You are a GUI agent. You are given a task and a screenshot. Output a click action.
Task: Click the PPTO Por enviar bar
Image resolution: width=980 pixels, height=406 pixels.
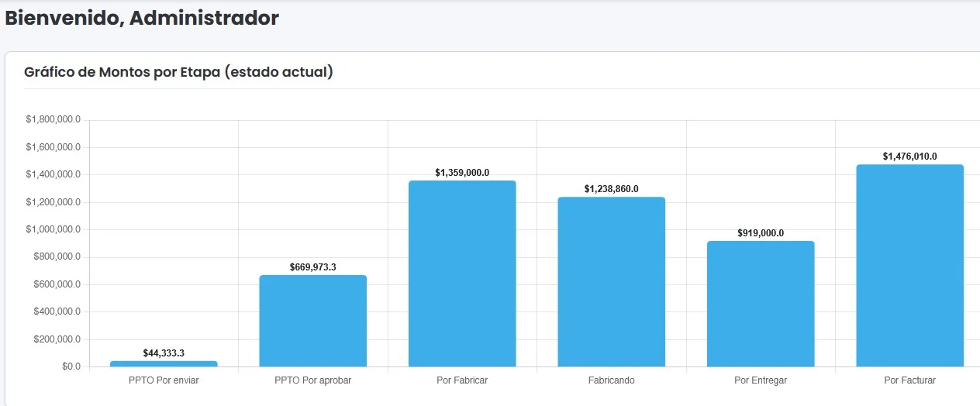pyautogui.click(x=164, y=363)
